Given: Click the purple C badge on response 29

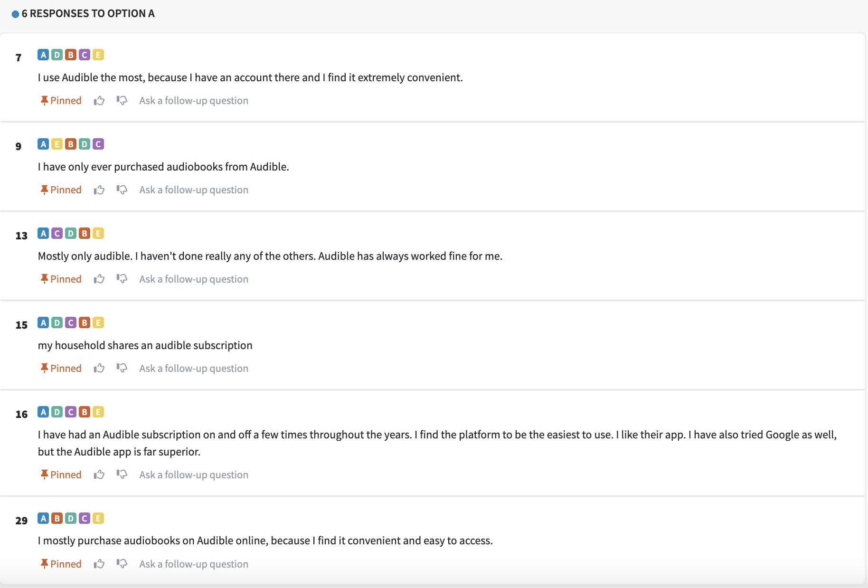Looking at the screenshot, I should pyautogui.click(x=85, y=518).
